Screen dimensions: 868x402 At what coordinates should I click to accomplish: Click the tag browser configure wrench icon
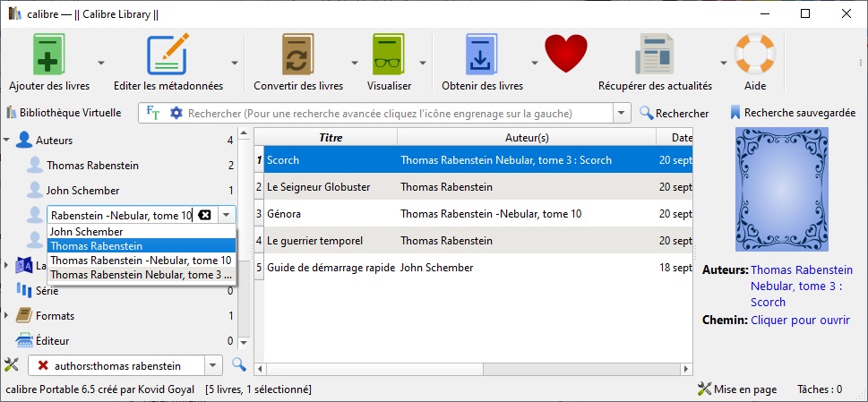click(x=12, y=364)
